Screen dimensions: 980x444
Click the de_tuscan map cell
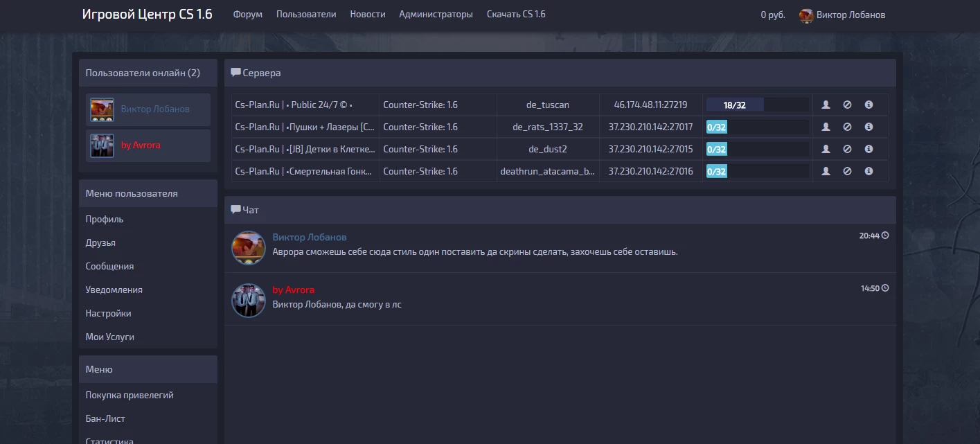pos(548,105)
